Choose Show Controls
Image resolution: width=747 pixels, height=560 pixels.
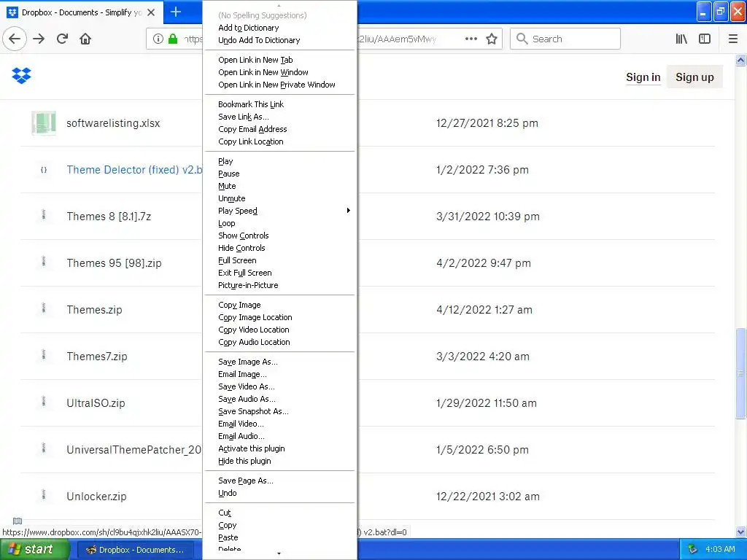[243, 236]
